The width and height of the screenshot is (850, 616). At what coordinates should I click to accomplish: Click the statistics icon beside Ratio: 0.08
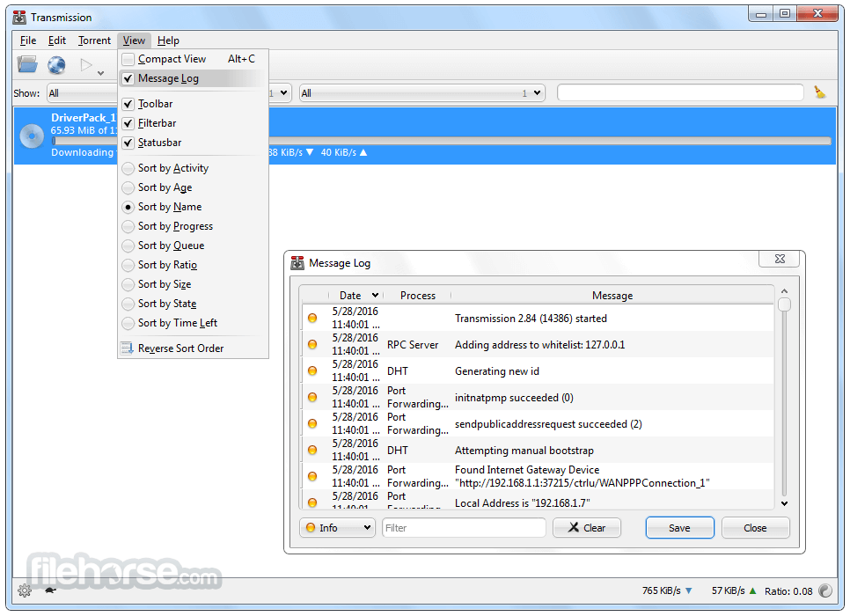point(825,590)
